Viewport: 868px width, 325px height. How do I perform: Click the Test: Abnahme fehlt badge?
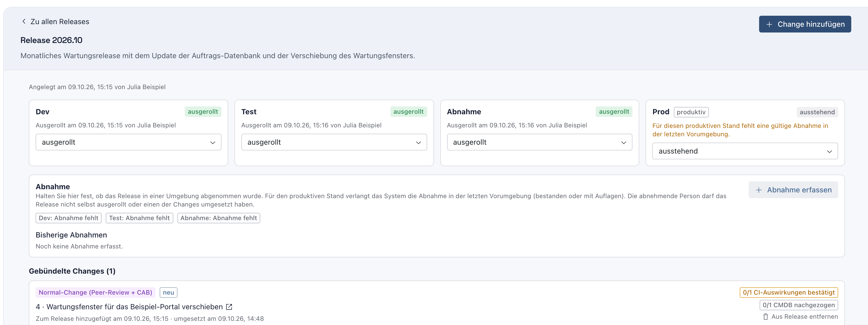(x=139, y=218)
